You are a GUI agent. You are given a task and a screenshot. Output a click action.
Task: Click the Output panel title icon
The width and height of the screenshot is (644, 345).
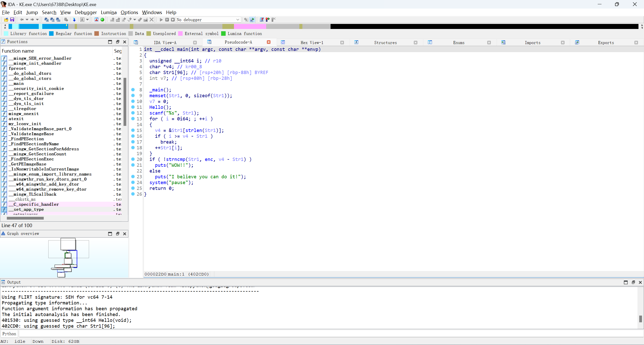point(3,282)
